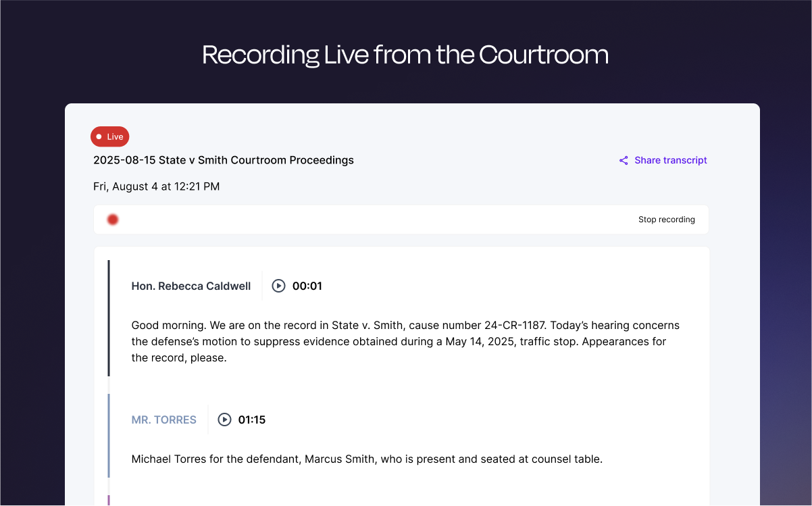This screenshot has height=506, width=812.
Task: Click the 01:15 timestamp
Action: tap(252, 420)
